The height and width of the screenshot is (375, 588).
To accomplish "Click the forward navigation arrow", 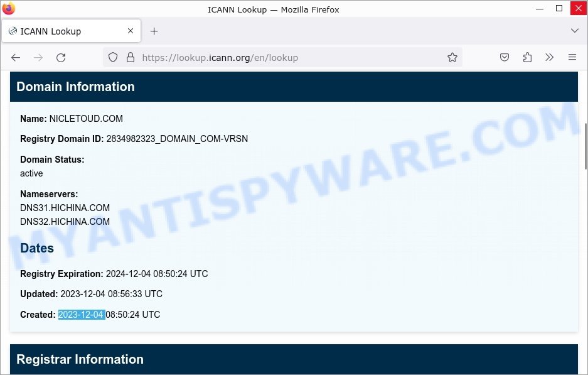I will (38, 57).
